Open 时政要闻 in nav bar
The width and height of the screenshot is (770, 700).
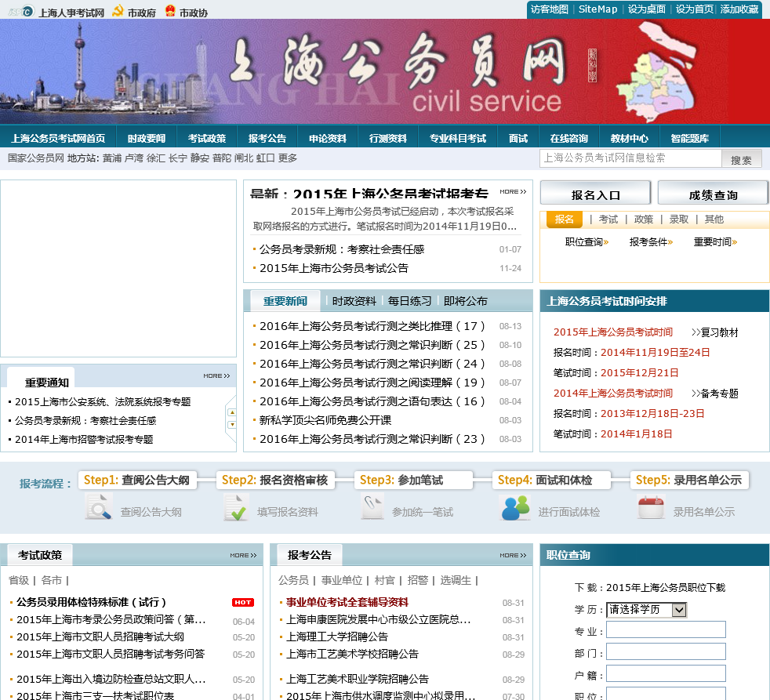tap(147, 139)
